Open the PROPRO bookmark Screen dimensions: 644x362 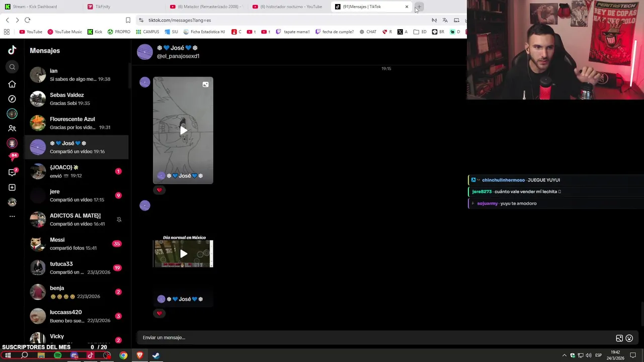pyautogui.click(x=119, y=32)
